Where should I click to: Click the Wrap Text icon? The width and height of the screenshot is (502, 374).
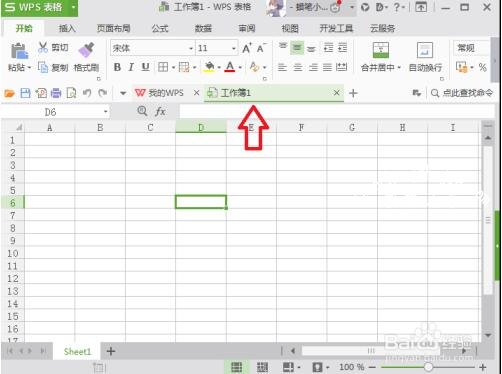coord(425,50)
